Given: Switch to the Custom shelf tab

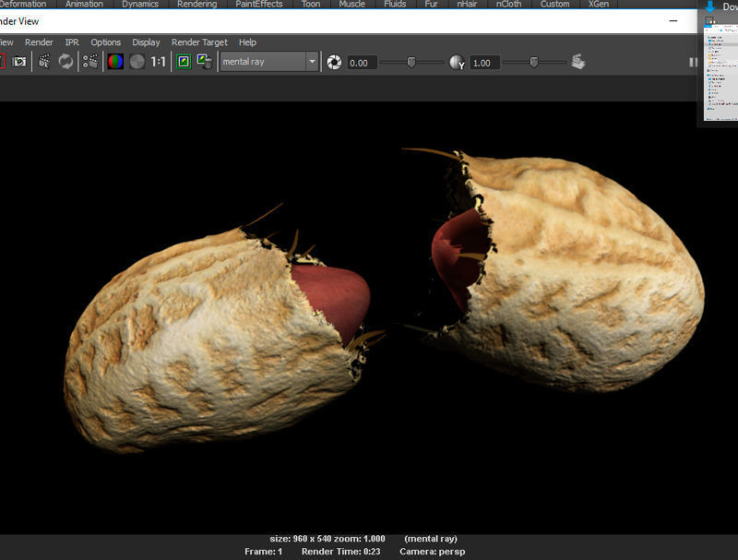Looking at the screenshot, I should pyautogui.click(x=555, y=4).
